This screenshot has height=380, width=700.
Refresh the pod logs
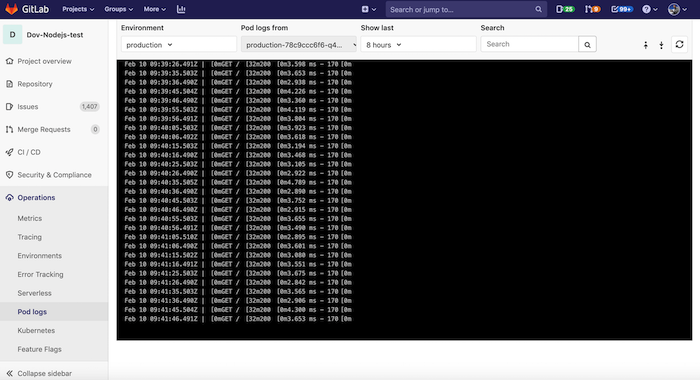(x=679, y=44)
